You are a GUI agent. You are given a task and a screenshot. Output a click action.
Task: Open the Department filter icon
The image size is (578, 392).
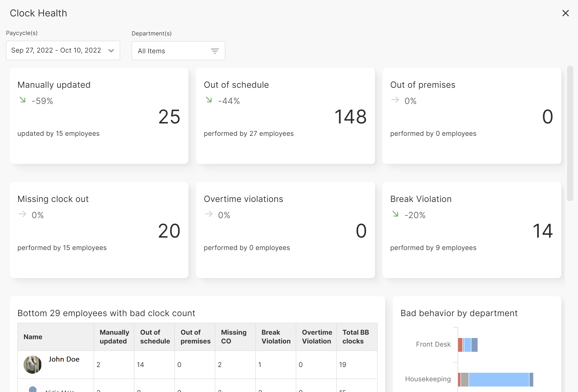(x=215, y=51)
